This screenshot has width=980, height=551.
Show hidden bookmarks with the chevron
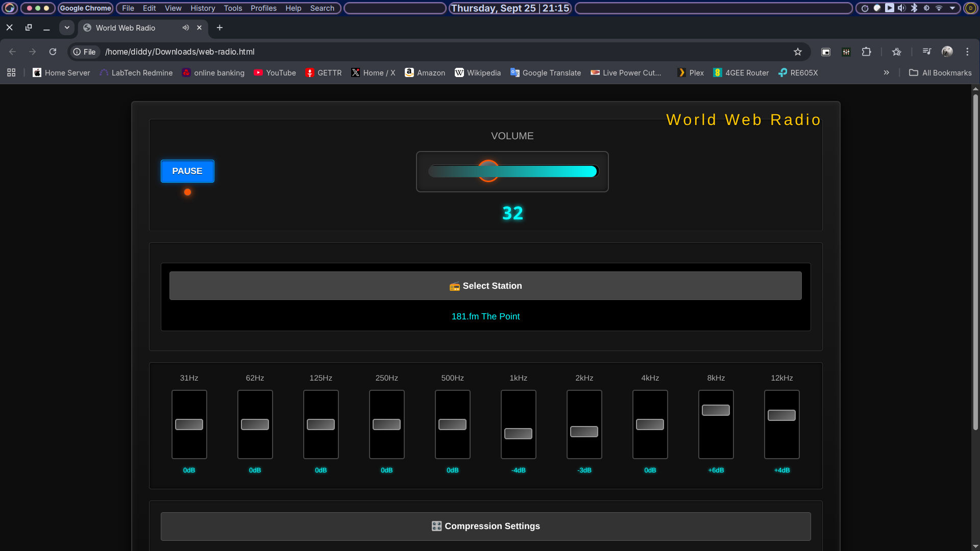tap(887, 72)
